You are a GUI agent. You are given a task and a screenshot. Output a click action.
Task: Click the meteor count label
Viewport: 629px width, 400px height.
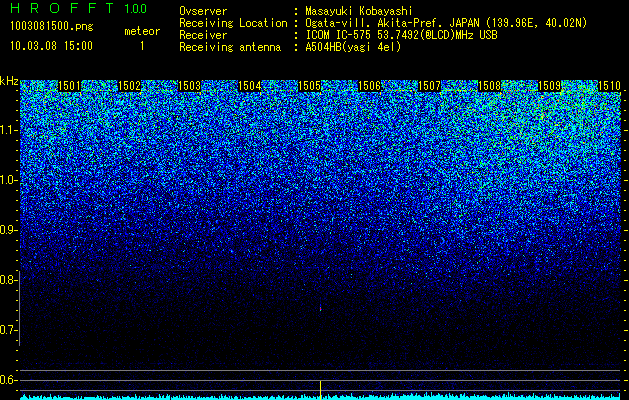(x=142, y=31)
